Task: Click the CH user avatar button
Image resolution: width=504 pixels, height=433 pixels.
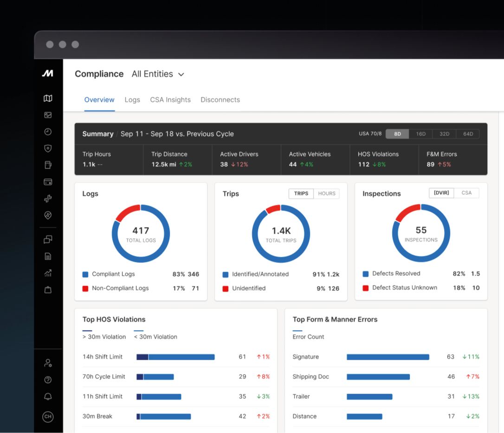Action: click(x=48, y=417)
